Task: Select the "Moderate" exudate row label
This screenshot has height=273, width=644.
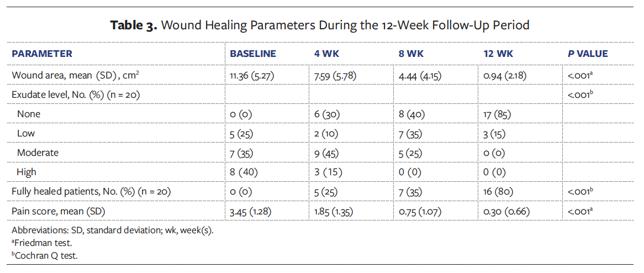Action: [38, 153]
